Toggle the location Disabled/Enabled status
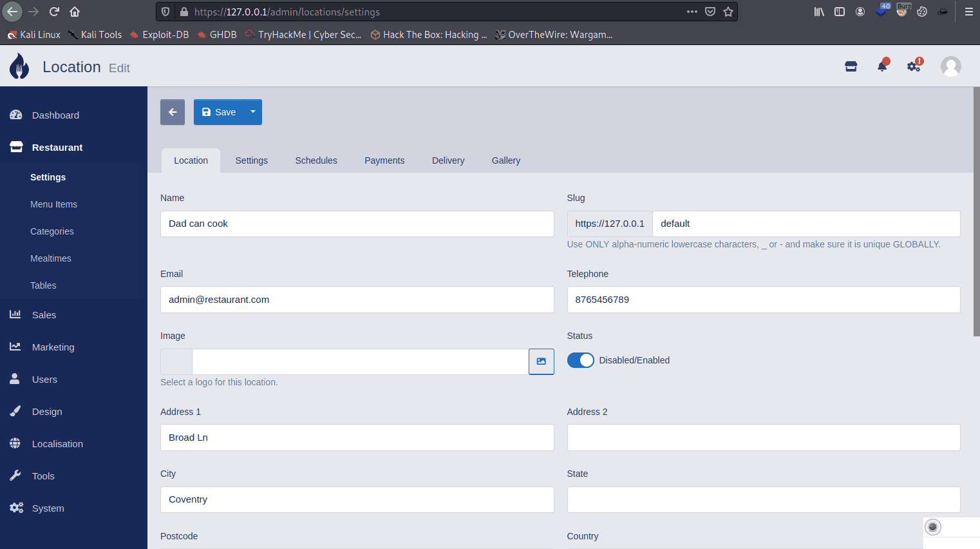Image resolution: width=980 pixels, height=549 pixels. tap(580, 360)
